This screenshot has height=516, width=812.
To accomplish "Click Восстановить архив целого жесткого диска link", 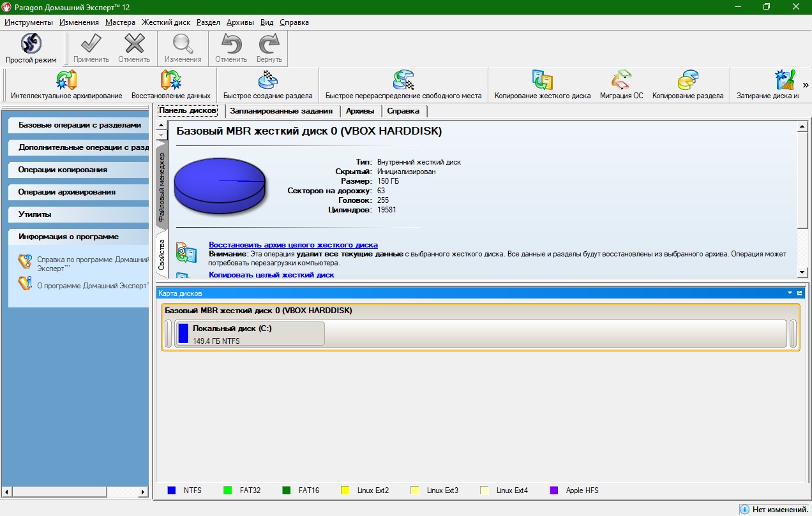I will point(293,245).
